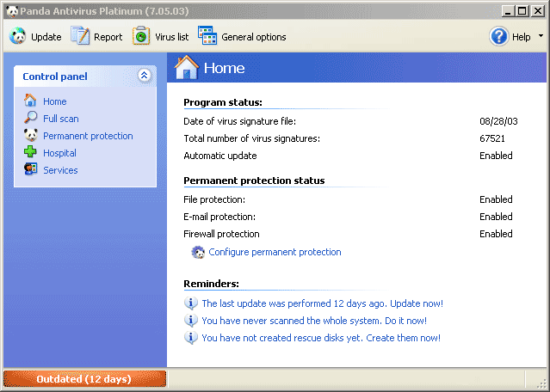This screenshot has height=392, width=550.
Task: Collapse the Control panel section chevron
Action: (144, 76)
